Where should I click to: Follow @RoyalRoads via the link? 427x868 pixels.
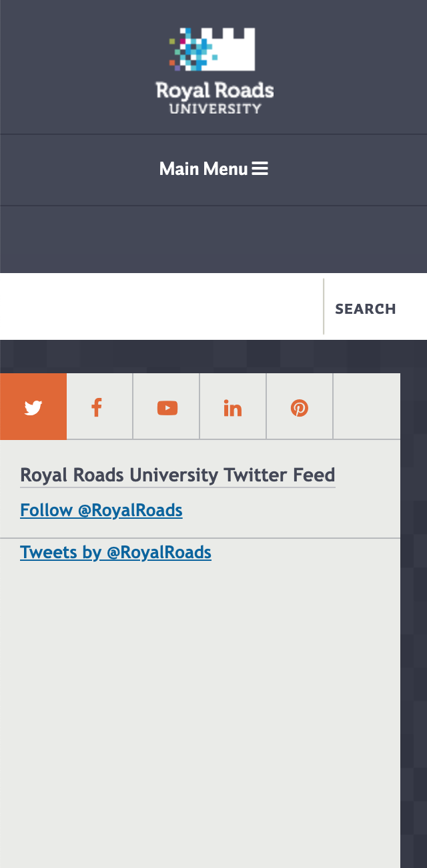click(101, 510)
